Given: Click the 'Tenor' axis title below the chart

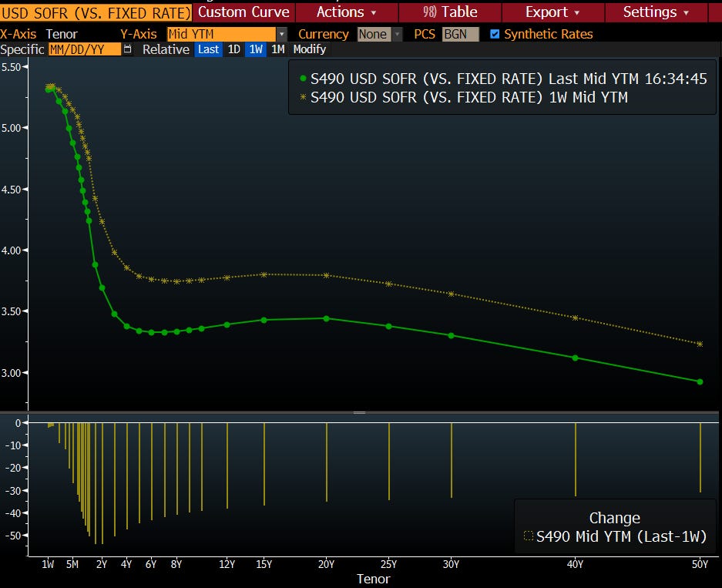Looking at the screenshot, I should point(374,580).
